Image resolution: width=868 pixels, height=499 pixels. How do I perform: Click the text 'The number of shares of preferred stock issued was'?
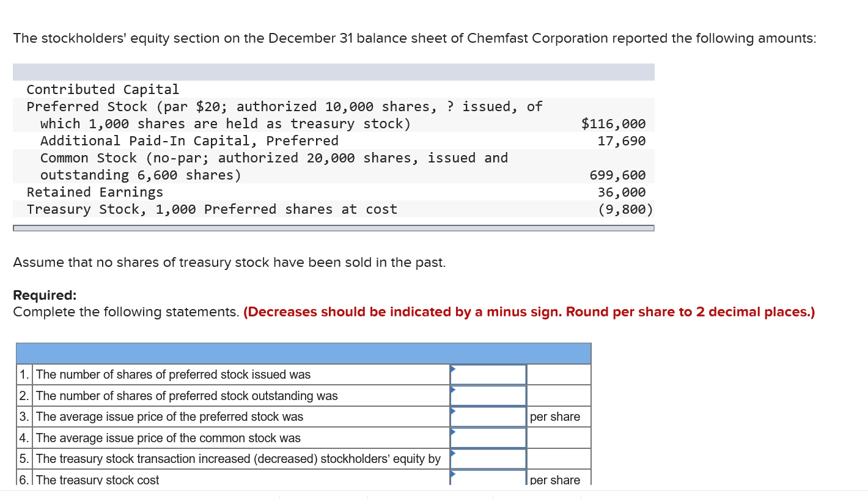(x=174, y=374)
